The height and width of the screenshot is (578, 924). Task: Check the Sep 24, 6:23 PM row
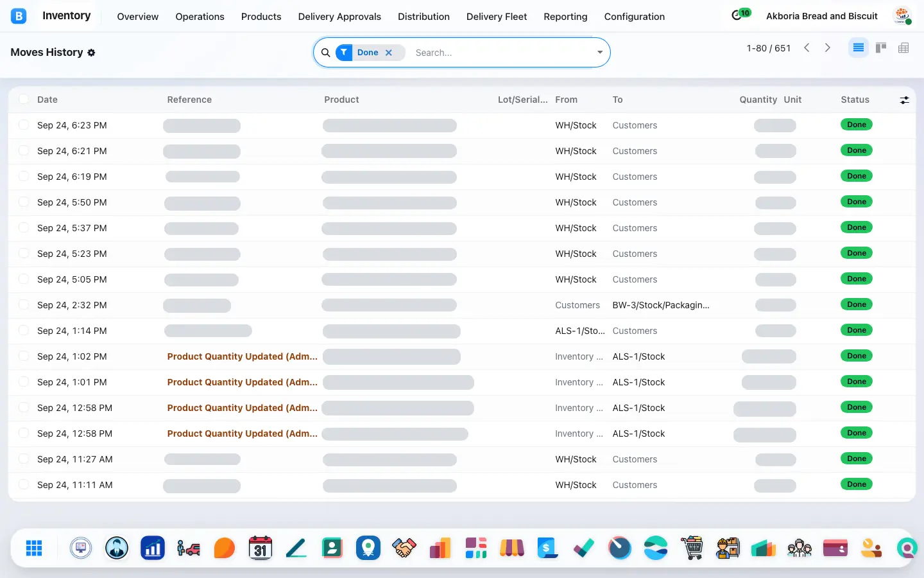click(x=24, y=125)
